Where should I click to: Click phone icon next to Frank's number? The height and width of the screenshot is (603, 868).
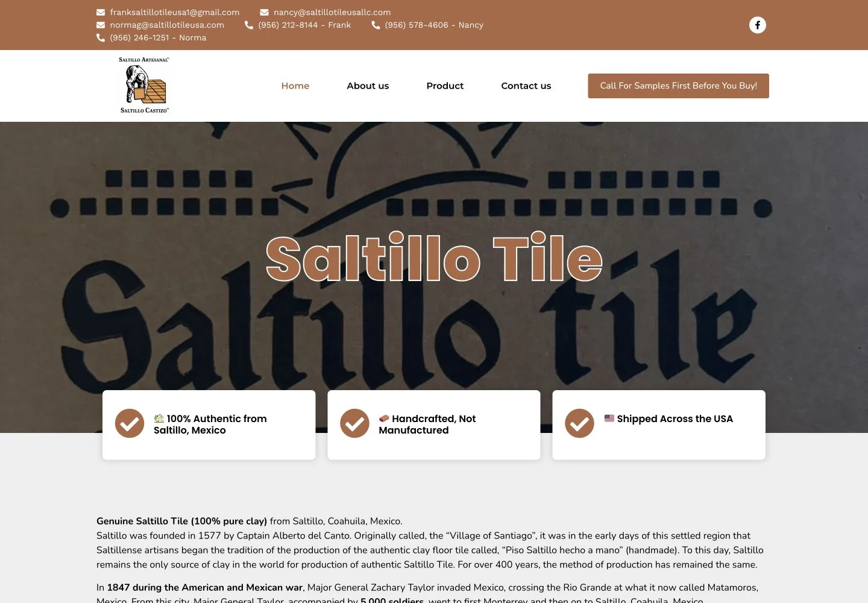249,25
